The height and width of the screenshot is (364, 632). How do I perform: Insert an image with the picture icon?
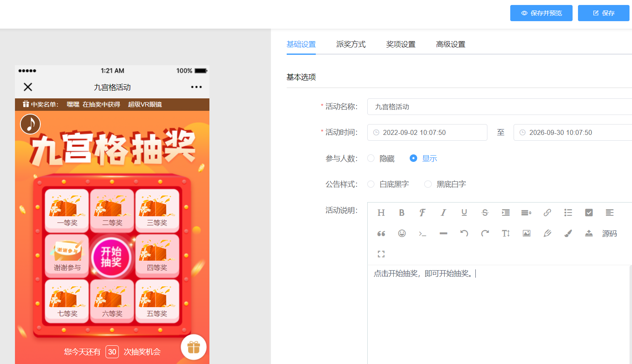526,234
